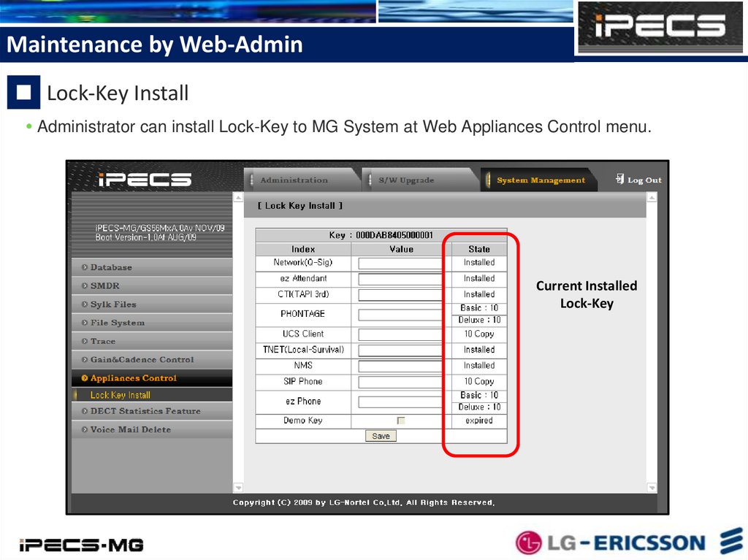748x560 pixels.
Task: Click the Log Out door icon
Action: [x=619, y=179]
